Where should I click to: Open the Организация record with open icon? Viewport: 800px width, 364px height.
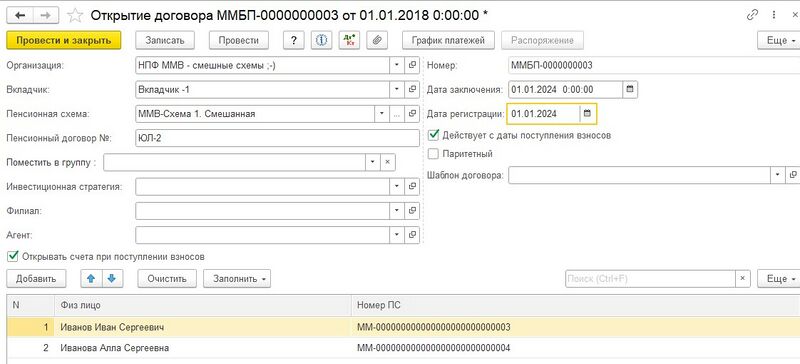tap(412, 65)
